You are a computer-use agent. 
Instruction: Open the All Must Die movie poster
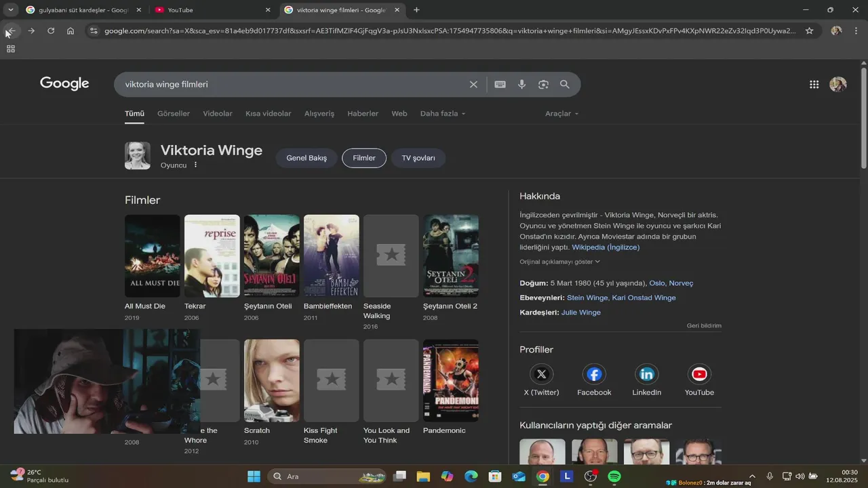pos(153,256)
